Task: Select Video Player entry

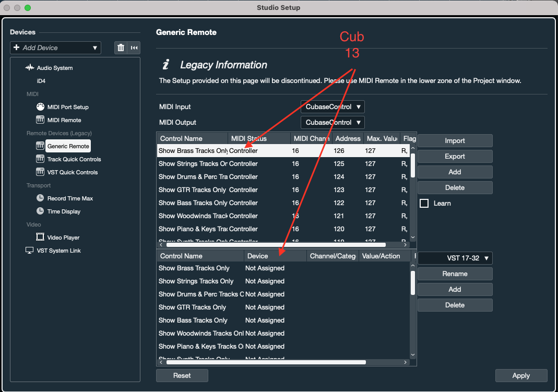Action: pyautogui.click(x=63, y=237)
